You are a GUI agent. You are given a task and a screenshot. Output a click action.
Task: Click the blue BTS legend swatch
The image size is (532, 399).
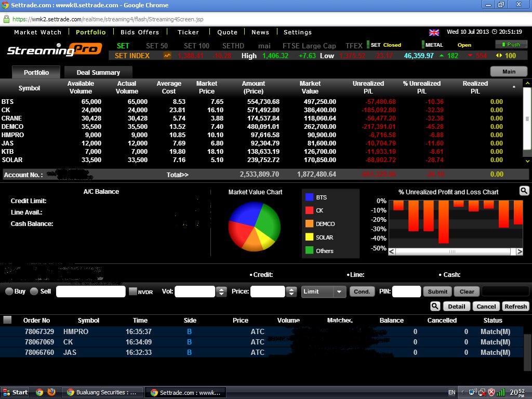coord(309,197)
